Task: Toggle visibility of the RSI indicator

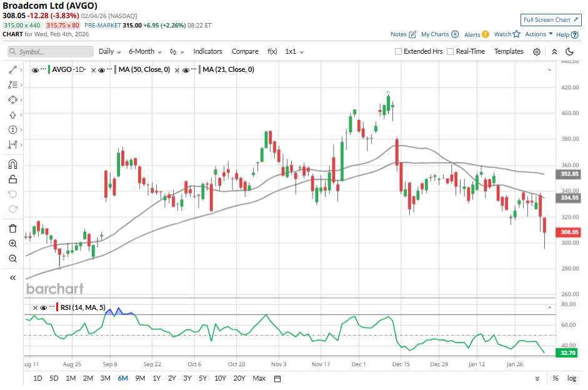Action: tap(43, 307)
